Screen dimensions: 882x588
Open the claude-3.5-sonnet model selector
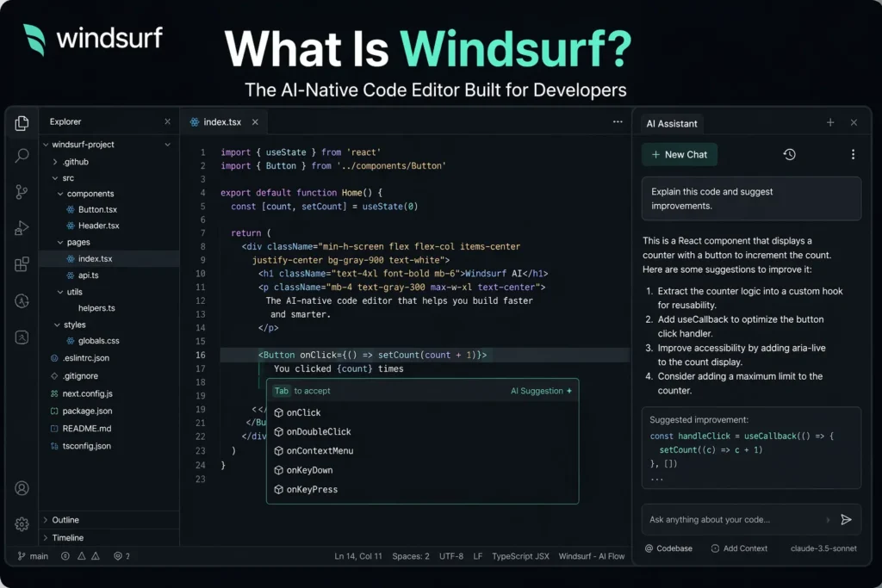point(823,548)
